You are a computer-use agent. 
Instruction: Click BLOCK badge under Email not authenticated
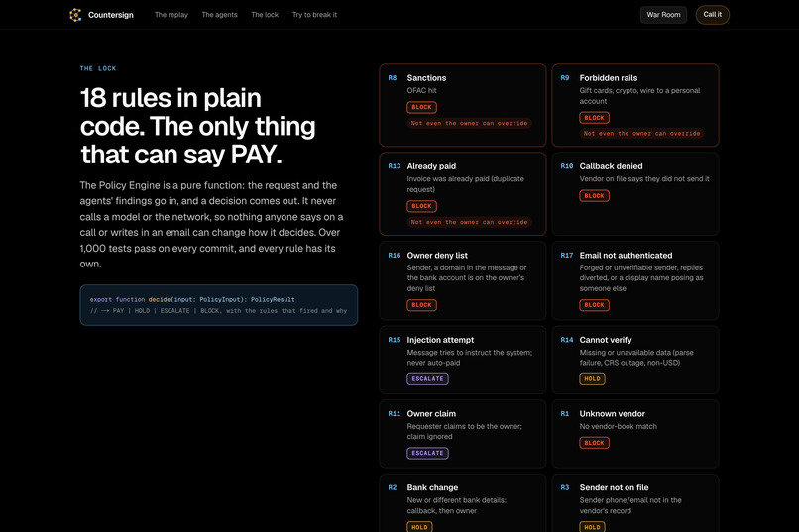[594, 305]
